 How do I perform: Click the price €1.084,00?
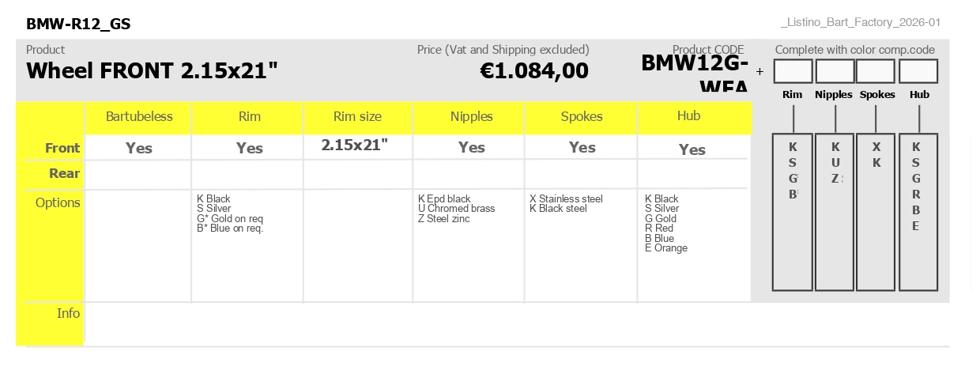pyautogui.click(x=534, y=70)
